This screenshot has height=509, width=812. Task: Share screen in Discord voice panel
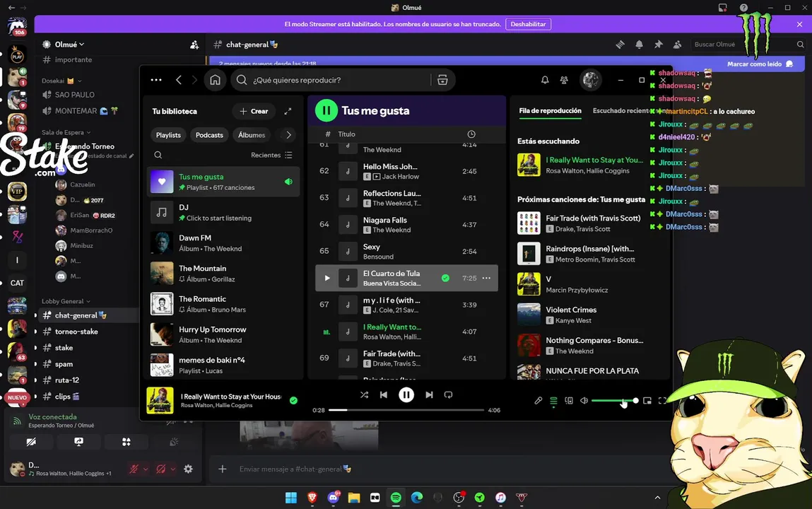pyautogui.click(x=78, y=442)
